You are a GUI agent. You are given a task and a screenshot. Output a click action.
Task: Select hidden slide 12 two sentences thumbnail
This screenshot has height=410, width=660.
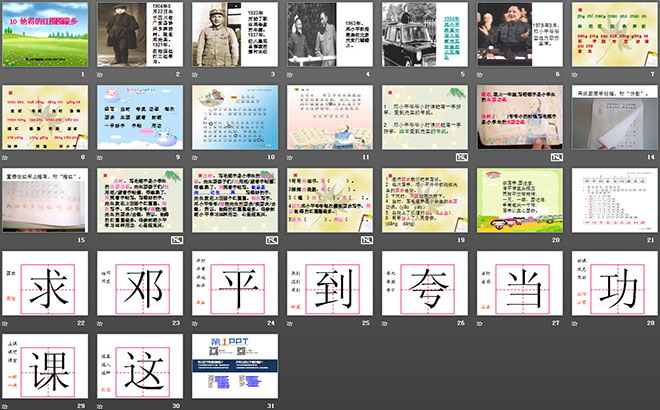pyautogui.click(x=425, y=117)
